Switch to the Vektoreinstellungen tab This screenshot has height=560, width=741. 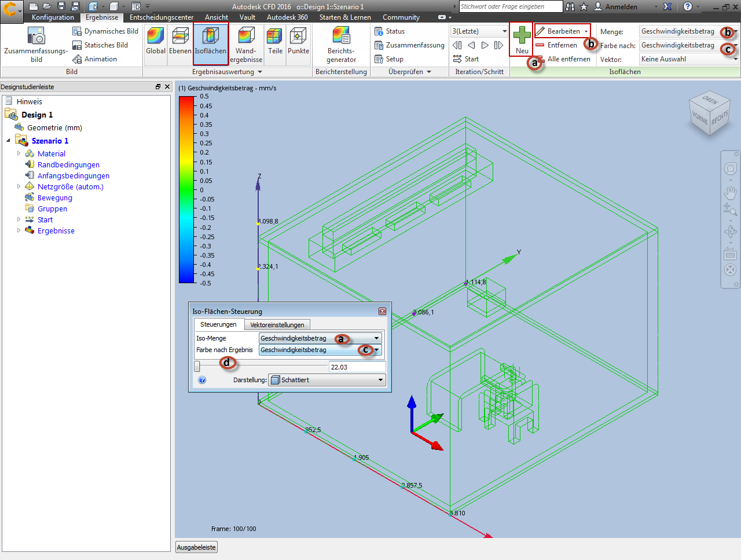tap(277, 325)
